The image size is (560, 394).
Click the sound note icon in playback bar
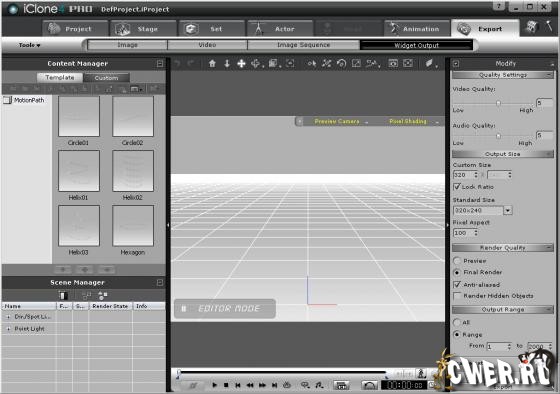coord(319,385)
